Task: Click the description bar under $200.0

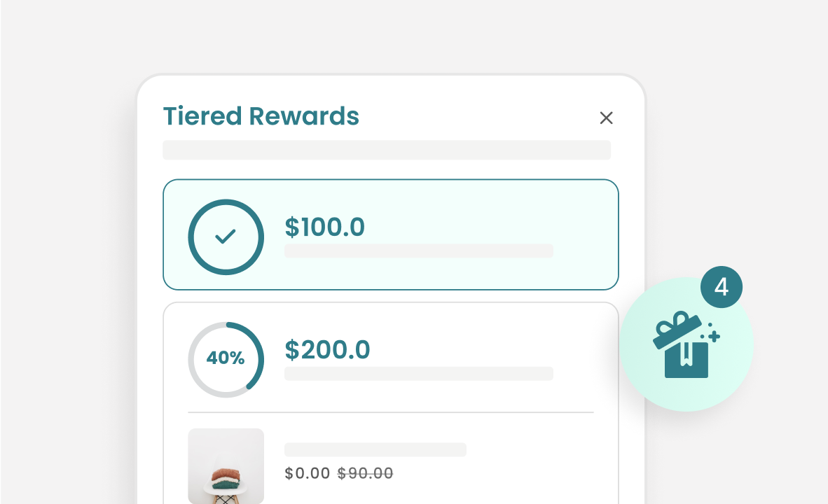Action: point(418,374)
